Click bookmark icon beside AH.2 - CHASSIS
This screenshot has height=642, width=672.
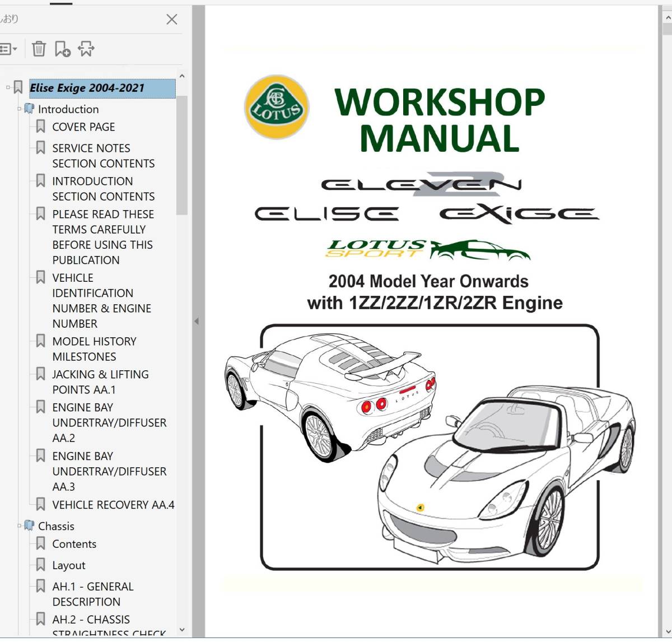40,619
